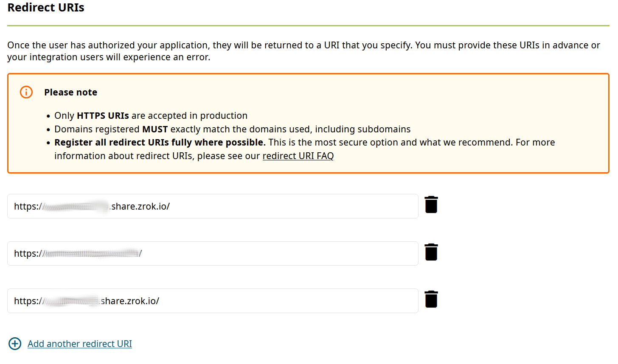Click the bold HTTPS URIs text
The image size is (618, 364).
103,115
